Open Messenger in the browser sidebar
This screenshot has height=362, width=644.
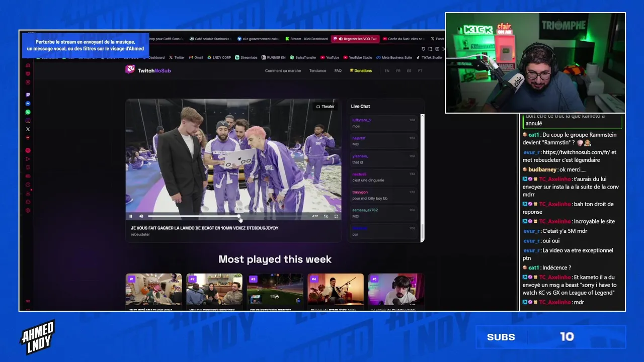click(28, 103)
